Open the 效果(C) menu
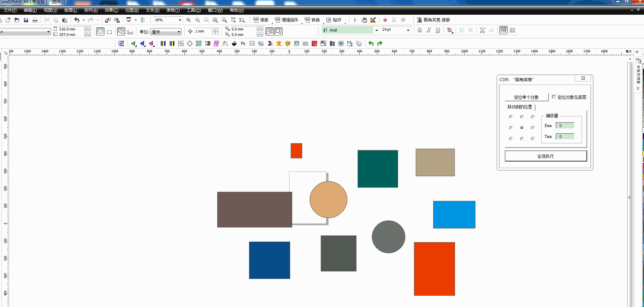Viewport: 644px width, 307px height. (x=111, y=10)
